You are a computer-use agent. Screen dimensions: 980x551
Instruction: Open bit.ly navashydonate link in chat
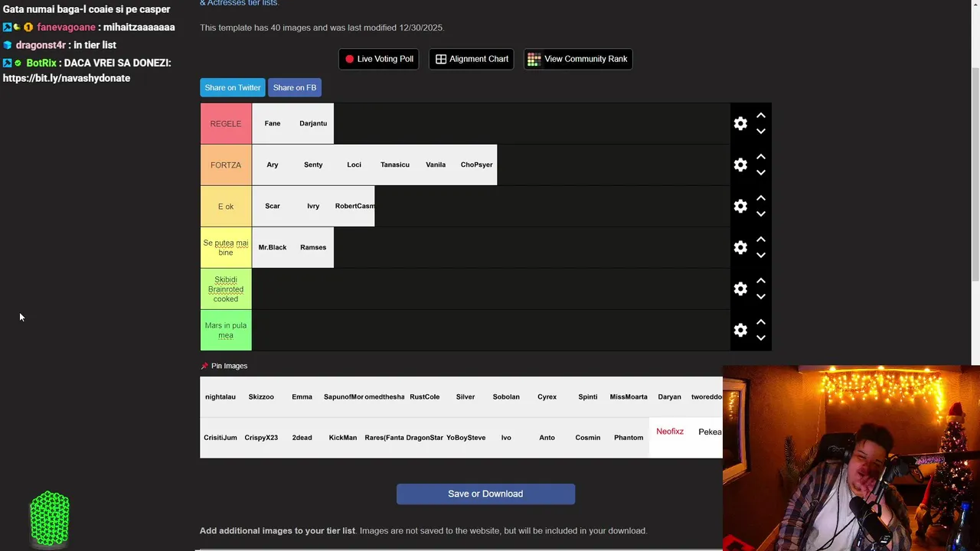[67, 78]
